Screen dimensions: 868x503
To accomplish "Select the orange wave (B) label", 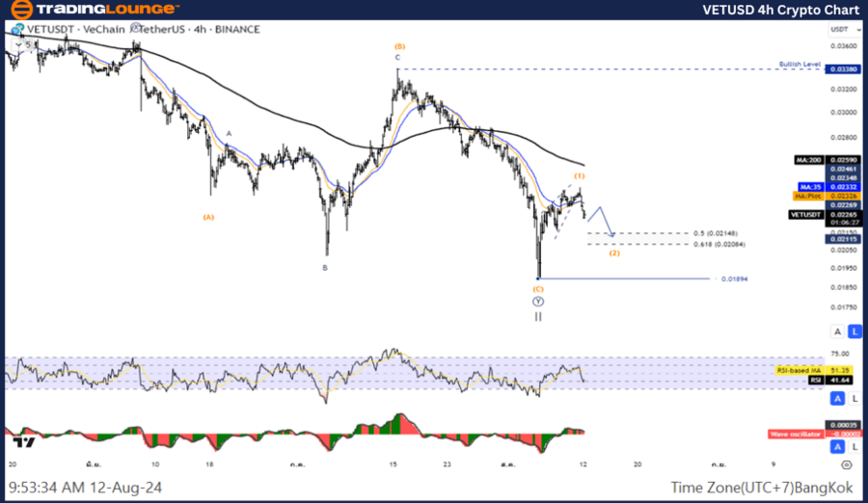I will tap(399, 46).
